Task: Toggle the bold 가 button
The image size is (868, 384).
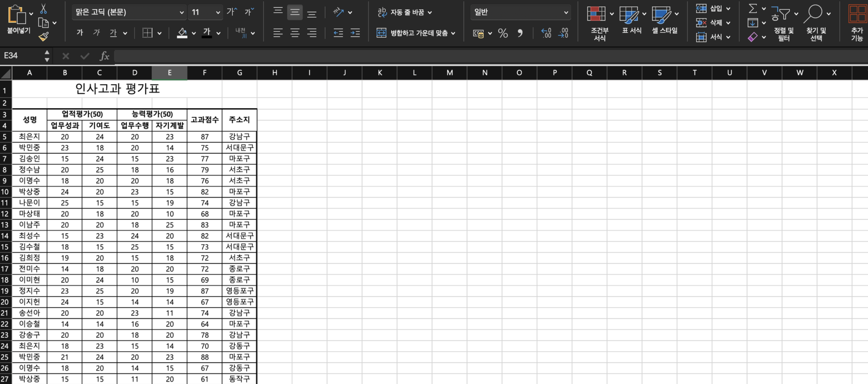Action: (x=80, y=33)
